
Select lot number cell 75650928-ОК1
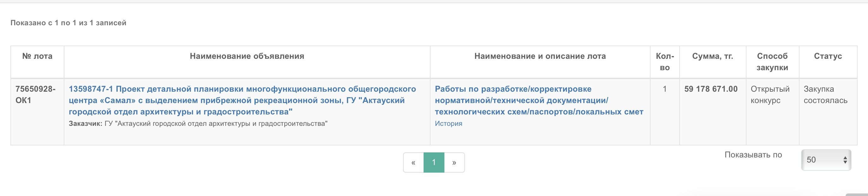pos(35,95)
